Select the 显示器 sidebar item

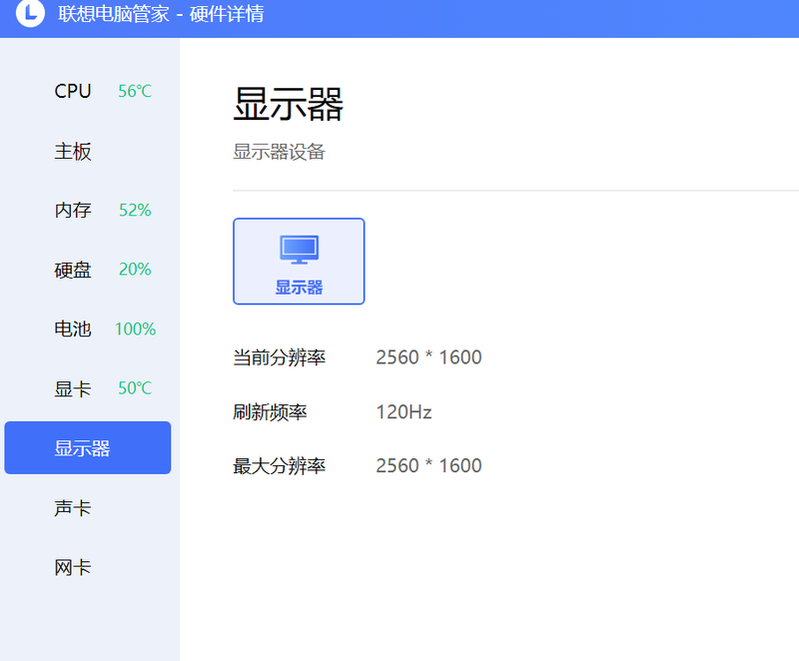[x=88, y=447]
